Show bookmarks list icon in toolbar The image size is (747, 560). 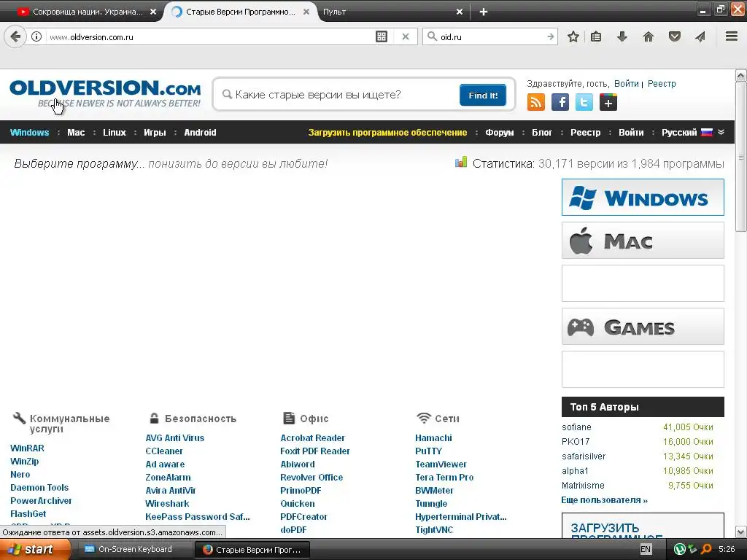pyautogui.click(x=596, y=36)
